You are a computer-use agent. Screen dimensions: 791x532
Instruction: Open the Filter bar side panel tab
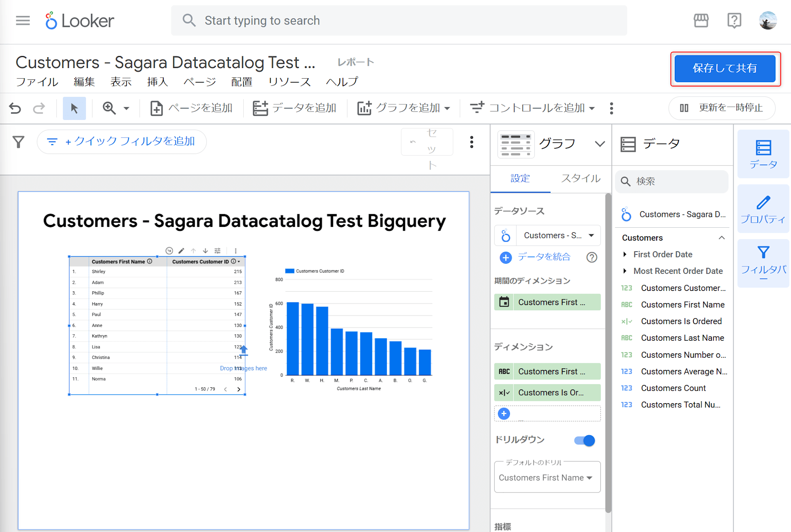click(763, 264)
